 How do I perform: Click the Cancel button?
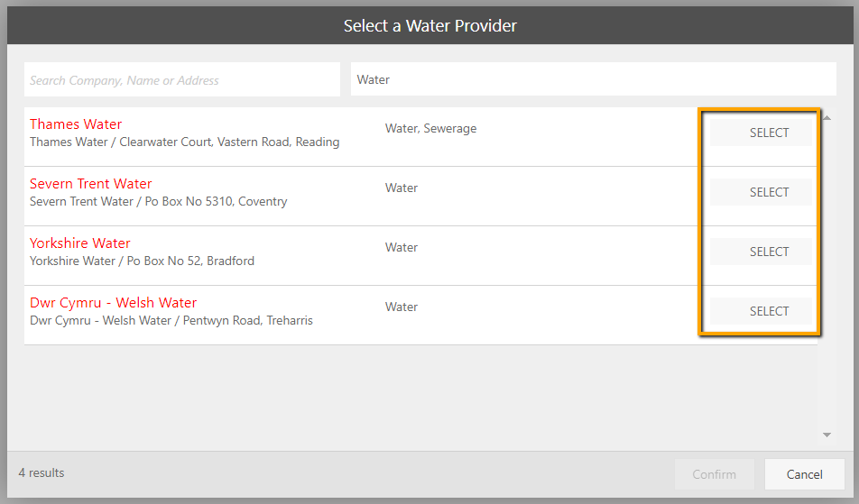(x=804, y=474)
